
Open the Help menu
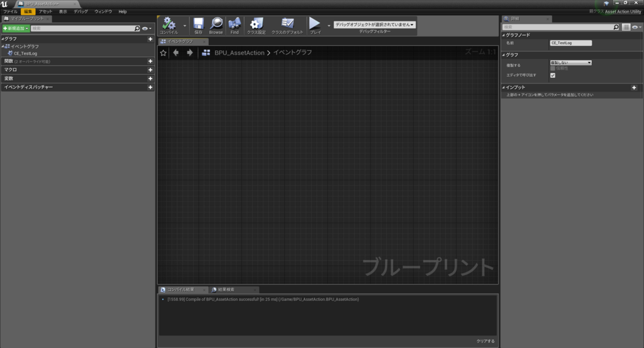click(123, 11)
